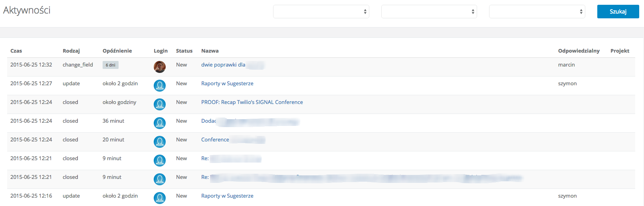Click the user avatar in the '36 minut' row
The image size is (644, 206).
tap(160, 123)
